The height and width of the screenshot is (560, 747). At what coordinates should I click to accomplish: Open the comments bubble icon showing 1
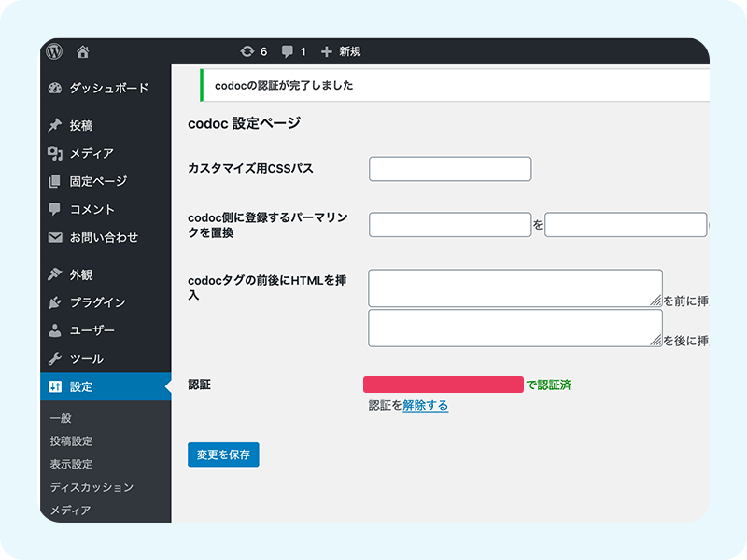tap(288, 51)
